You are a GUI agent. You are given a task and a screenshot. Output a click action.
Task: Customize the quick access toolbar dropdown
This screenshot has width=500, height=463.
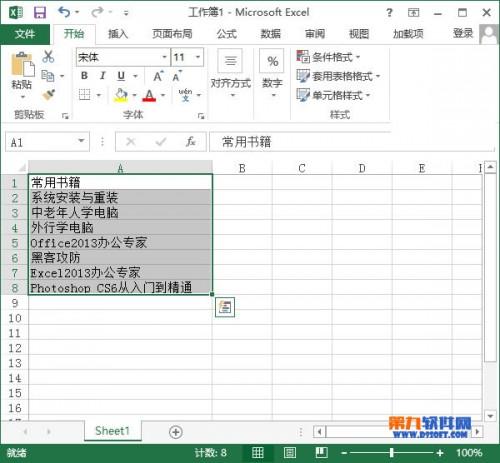click(126, 13)
